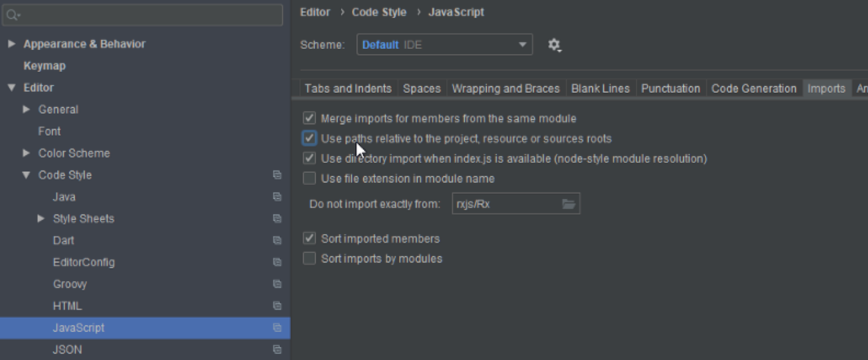The height and width of the screenshot is (360, 868).
Task: Select Keymap in settings tree
Action: pos(44,66)
